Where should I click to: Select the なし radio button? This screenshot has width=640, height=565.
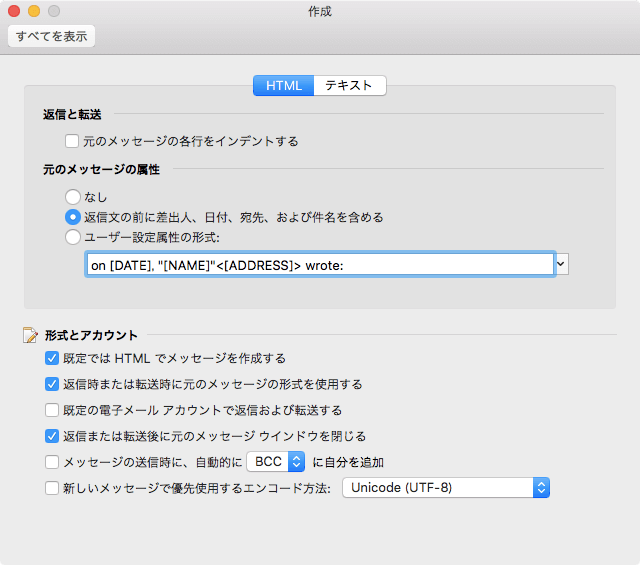(x=73, y=197)
